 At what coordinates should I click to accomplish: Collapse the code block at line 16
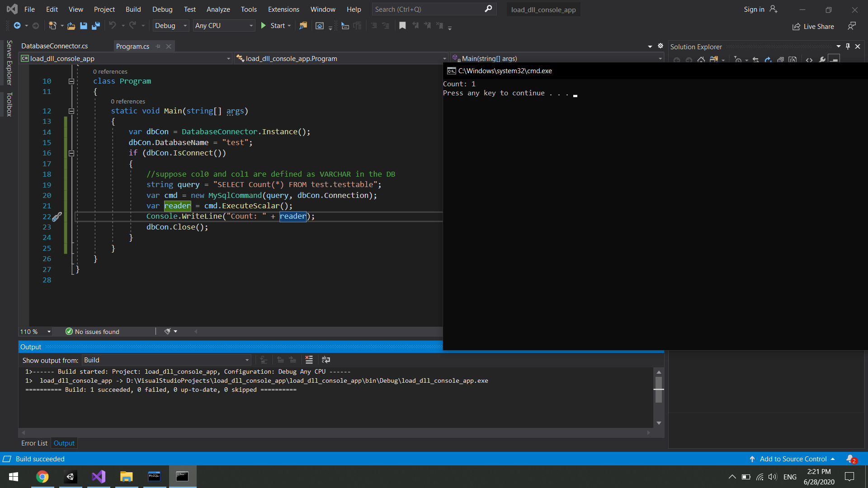pos(71,153)
